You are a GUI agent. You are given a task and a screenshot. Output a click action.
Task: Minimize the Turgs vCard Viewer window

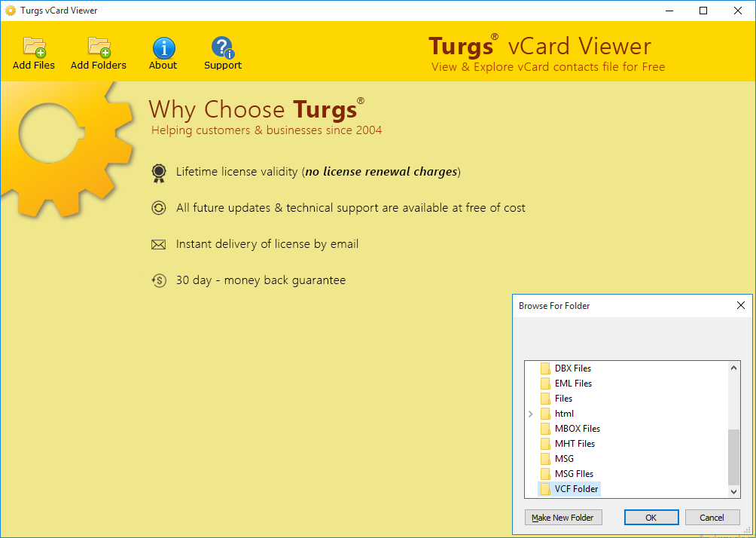tap(668, 11)
